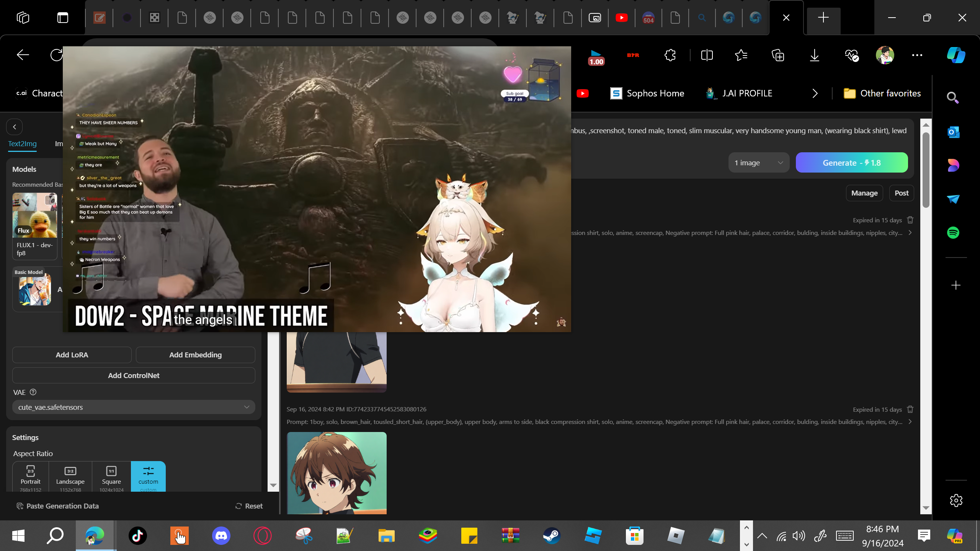Open the YouTube bookmark on favorites bar
The width and height of the screenshot is (980, 551).
coord(583,93)
